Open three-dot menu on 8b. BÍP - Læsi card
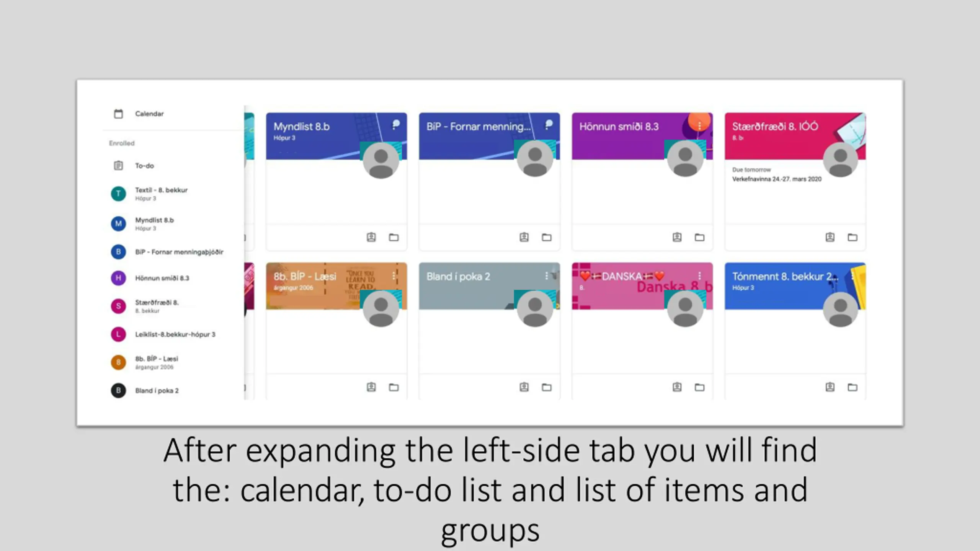This screenshot has width=980, height=551. [394, 276]
